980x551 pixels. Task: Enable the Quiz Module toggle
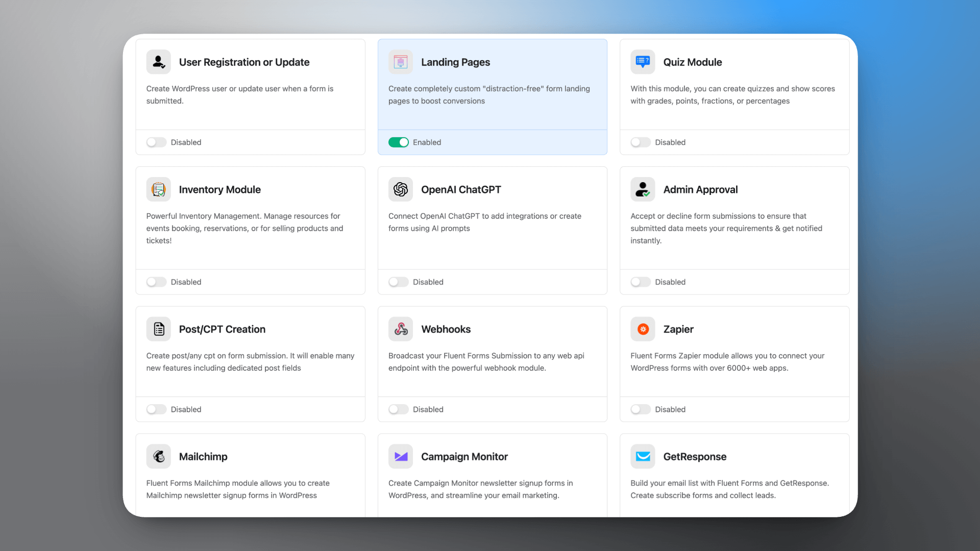tap(640, 142)
